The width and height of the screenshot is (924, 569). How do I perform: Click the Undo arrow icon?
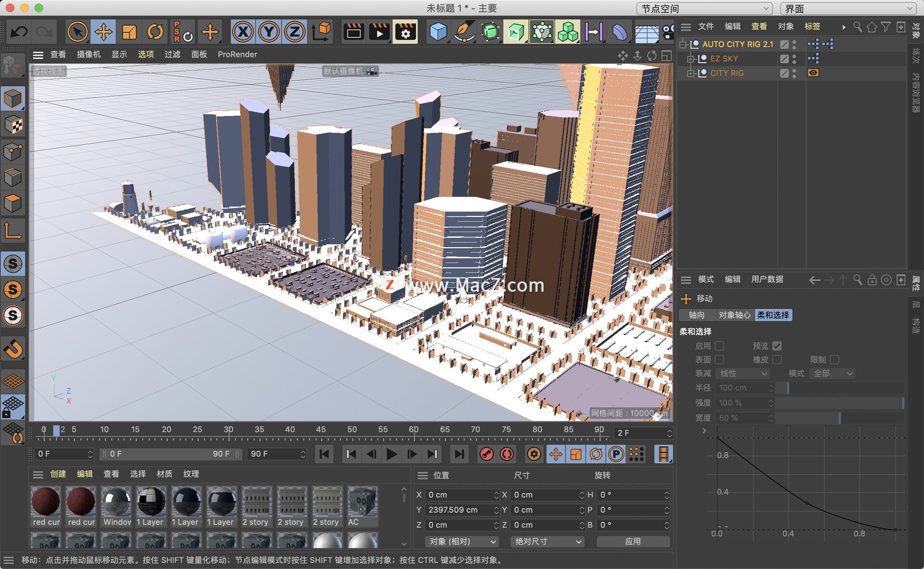click(19, 32)
